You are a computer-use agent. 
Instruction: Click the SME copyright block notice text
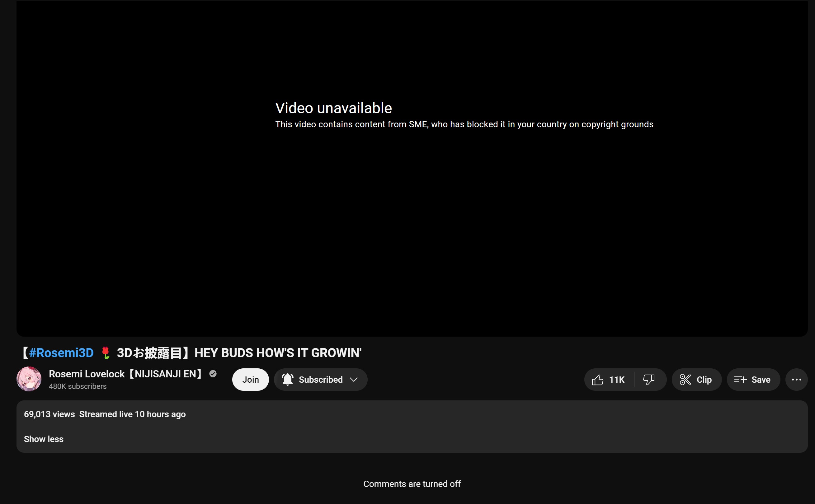coord(464,124)
